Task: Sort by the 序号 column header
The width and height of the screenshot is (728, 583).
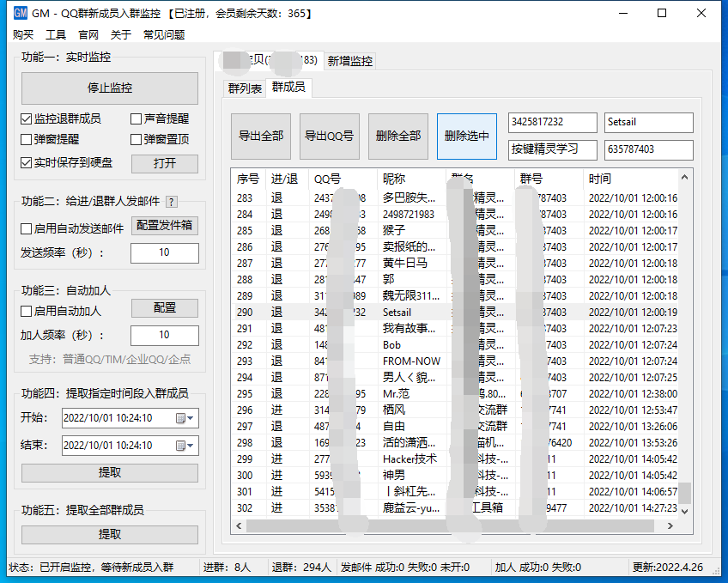Action: pyautogui.click(x=248, y=179)
